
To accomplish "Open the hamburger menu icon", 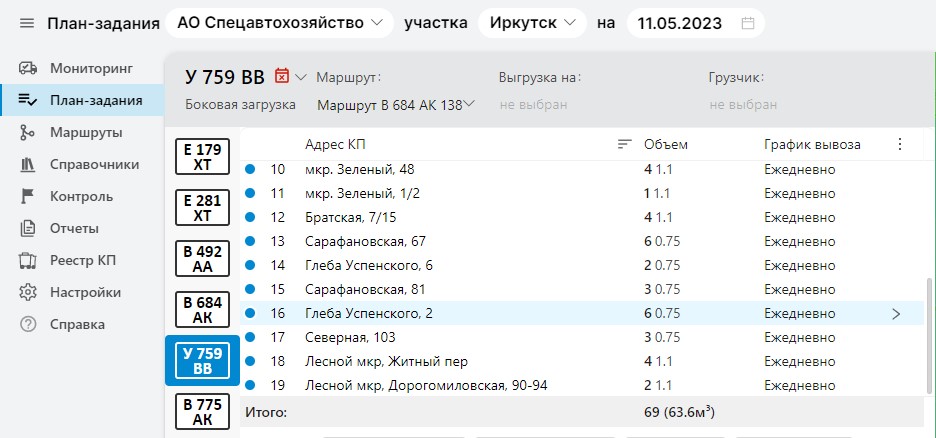I will point(26,23).
